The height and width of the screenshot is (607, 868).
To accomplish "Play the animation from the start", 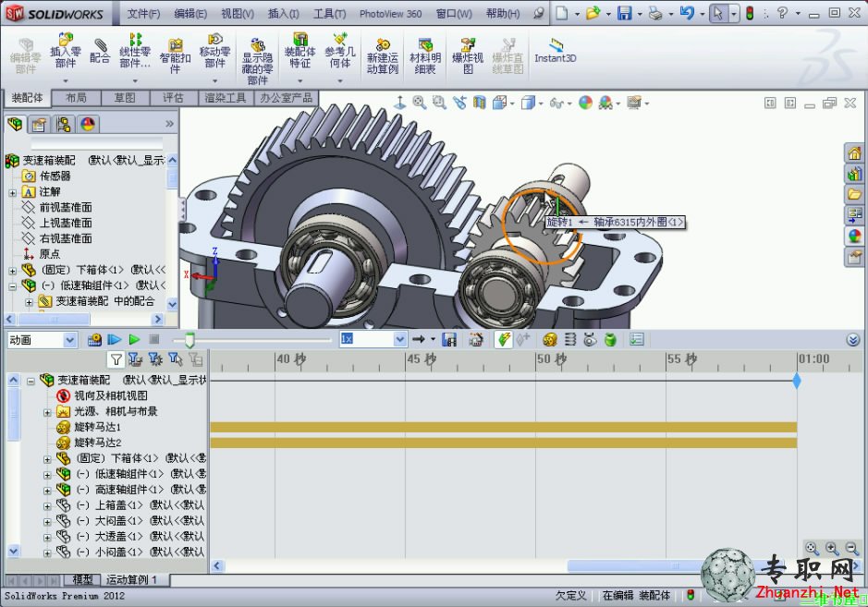I will pyautogui.click(x=115, y=339).
